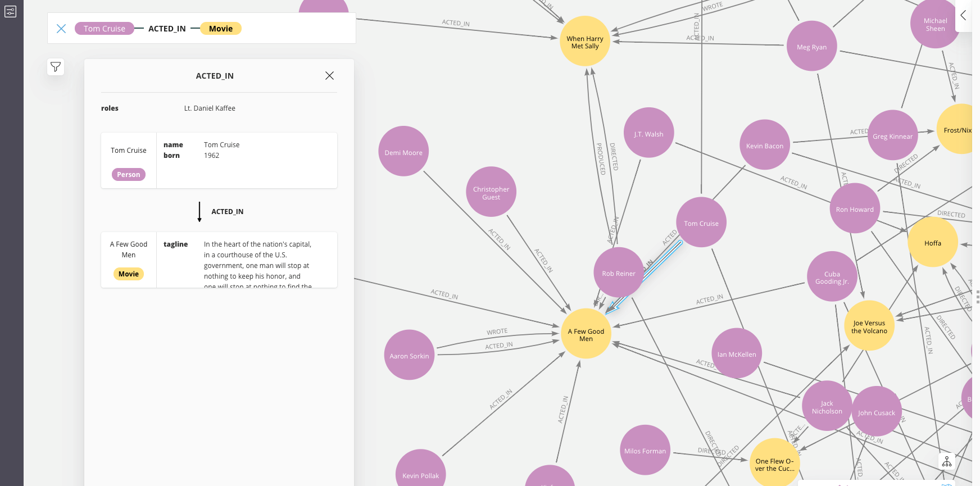Select the Movie search chip
Image resolution: width=980 pixels, height=486 pixels.
(221, 29)
